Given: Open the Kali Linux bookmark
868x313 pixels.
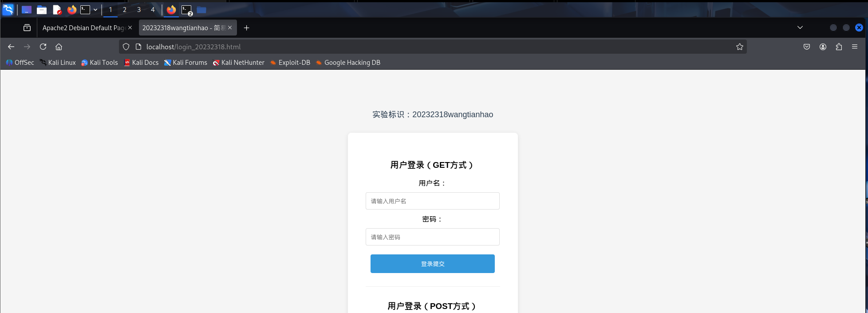Looking at the screenshot, I should 58,63.
